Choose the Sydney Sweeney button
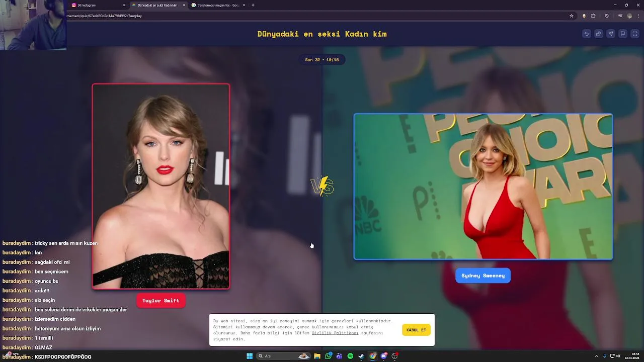The image size is (644, 362). (x=483, y=276)
